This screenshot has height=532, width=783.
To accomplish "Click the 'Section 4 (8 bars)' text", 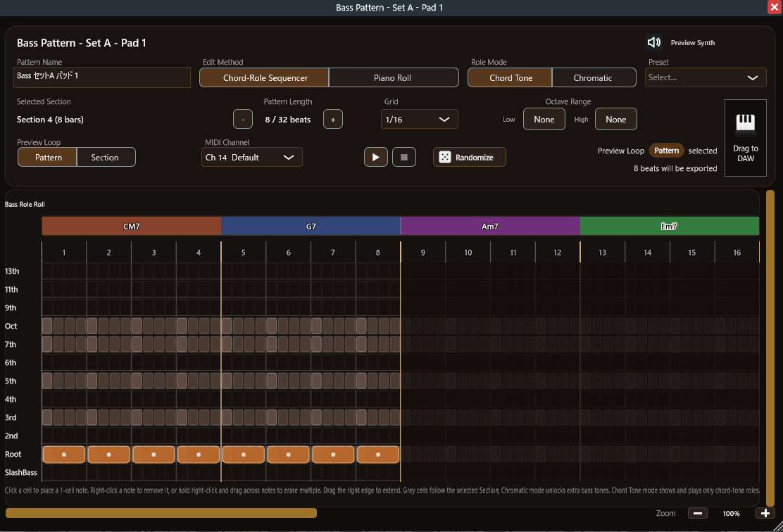I will pos(51,120).
